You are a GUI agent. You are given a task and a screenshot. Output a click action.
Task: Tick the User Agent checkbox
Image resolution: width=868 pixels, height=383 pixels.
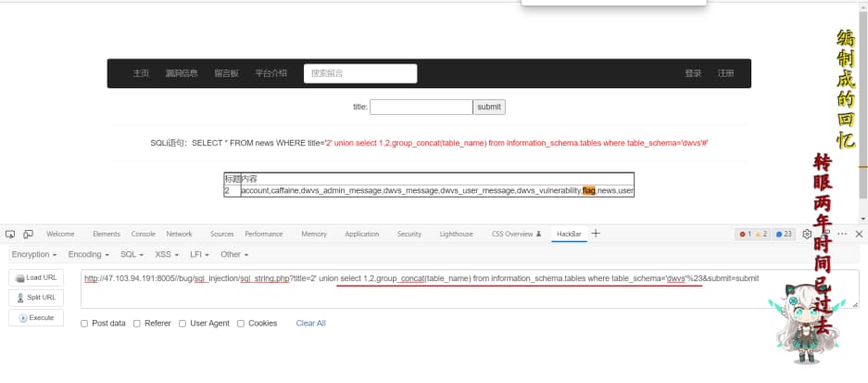click(x=182, y=324)
